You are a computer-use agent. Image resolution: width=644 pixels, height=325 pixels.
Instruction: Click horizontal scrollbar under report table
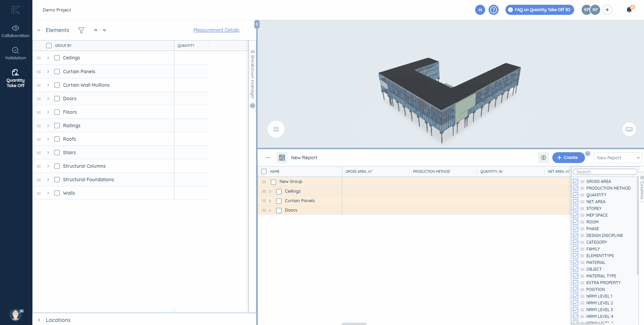coord(354,324)
